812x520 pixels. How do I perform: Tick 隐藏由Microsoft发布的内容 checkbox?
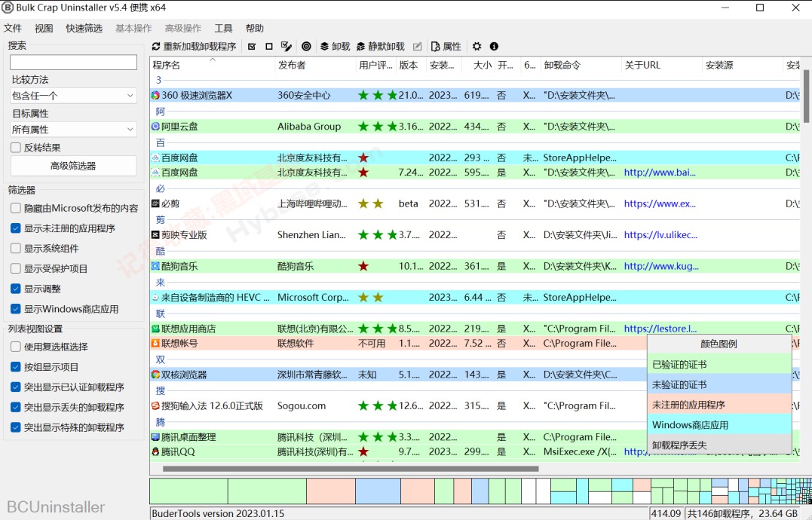(16, 208)
